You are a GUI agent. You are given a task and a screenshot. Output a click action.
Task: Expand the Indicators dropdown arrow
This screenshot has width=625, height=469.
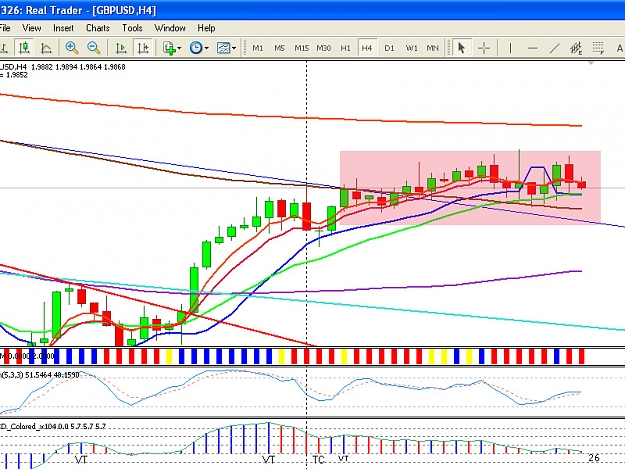pyautogui.click(x=179, y=48)
